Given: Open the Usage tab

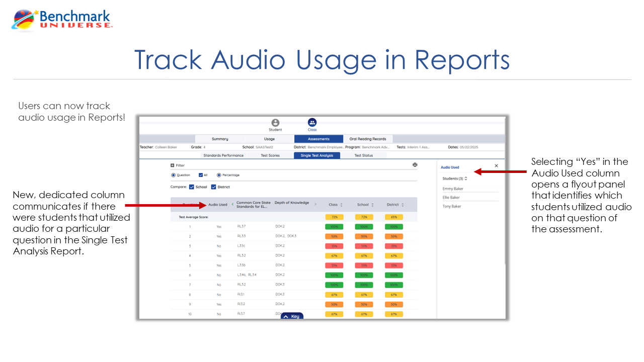Looking at the screenshot, I should point(269,139).
